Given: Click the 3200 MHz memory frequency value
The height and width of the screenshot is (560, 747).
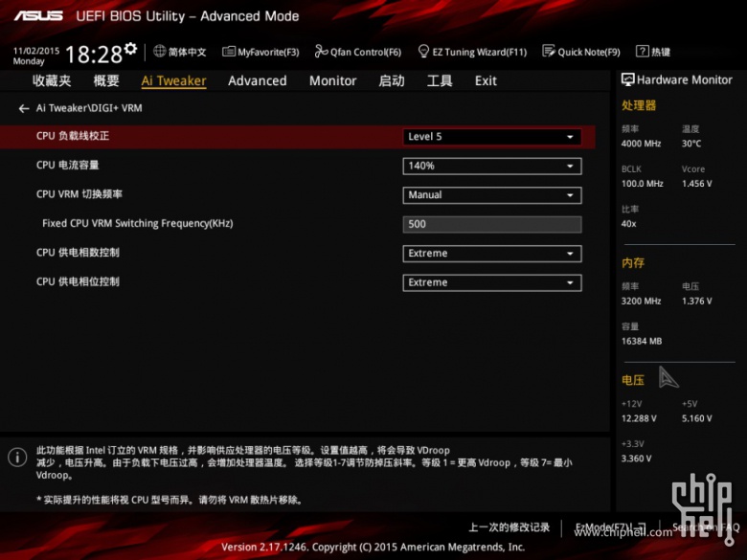Looking at the screenshot, I should (642, 301).
